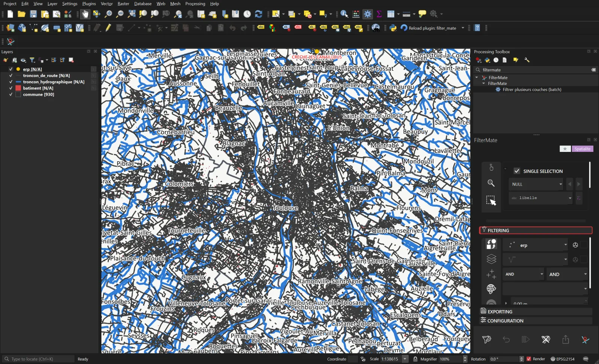Click the Help question mark icon

(x=477, y=28)
